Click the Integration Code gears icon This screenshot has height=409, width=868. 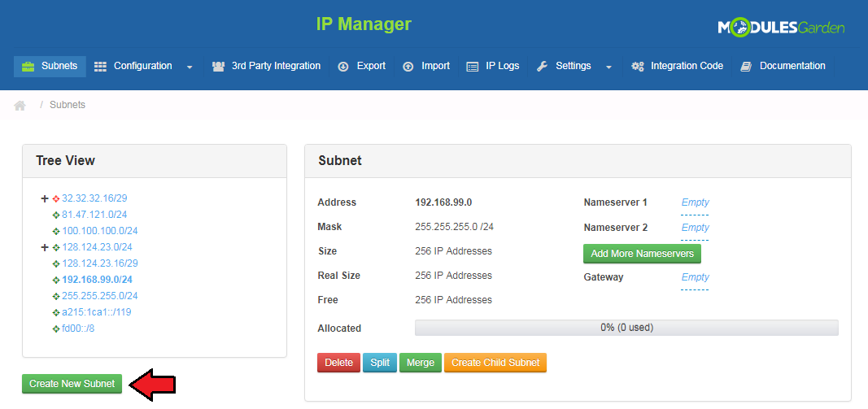click(x=638, y=67)
